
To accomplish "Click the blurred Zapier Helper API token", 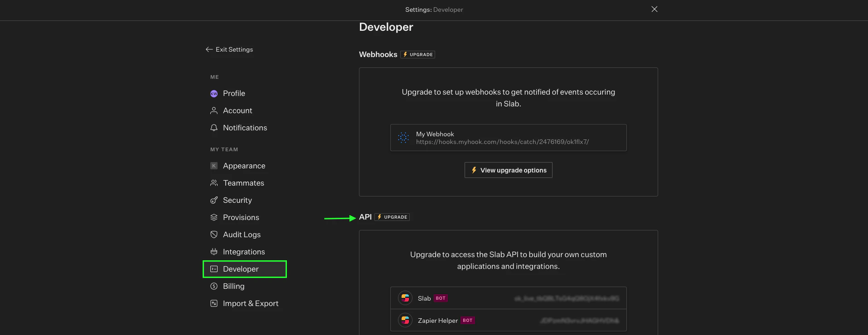I will [x=580, y=321].
